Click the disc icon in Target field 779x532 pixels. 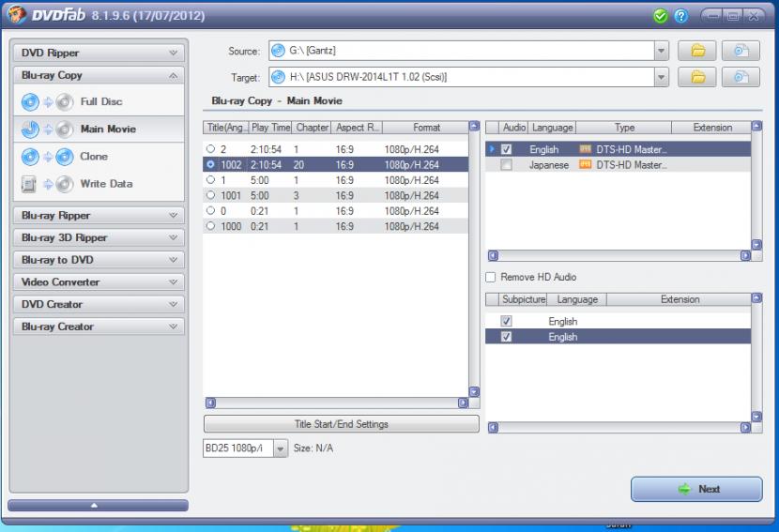278,77
